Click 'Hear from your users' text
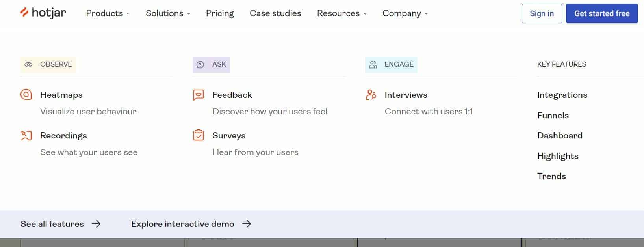The image size is (644, 247). click(x=255, y=152)
